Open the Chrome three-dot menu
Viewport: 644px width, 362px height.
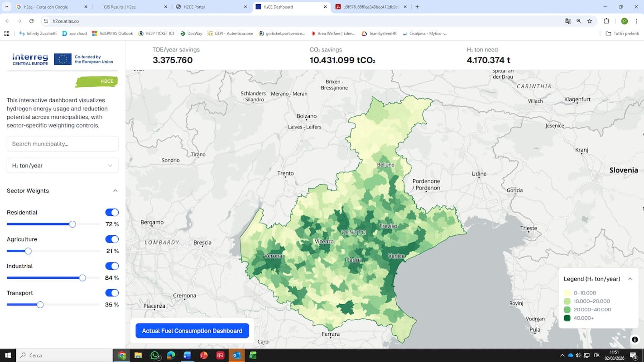pos(636,21)
